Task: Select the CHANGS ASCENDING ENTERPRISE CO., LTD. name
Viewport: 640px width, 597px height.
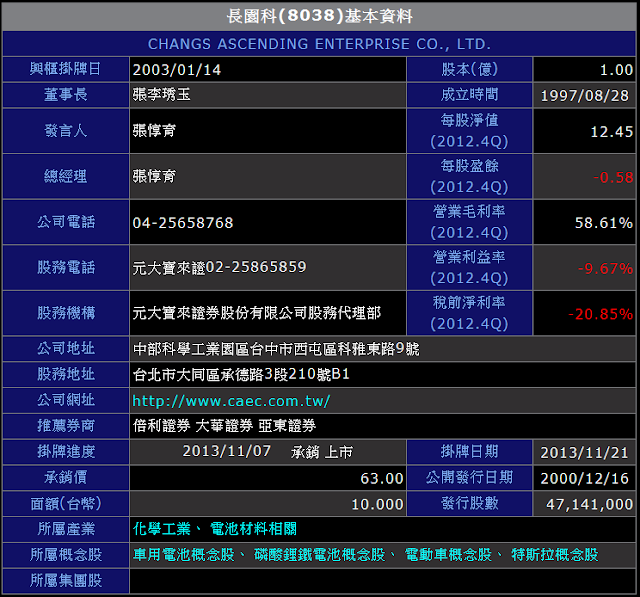Action: 319,44
